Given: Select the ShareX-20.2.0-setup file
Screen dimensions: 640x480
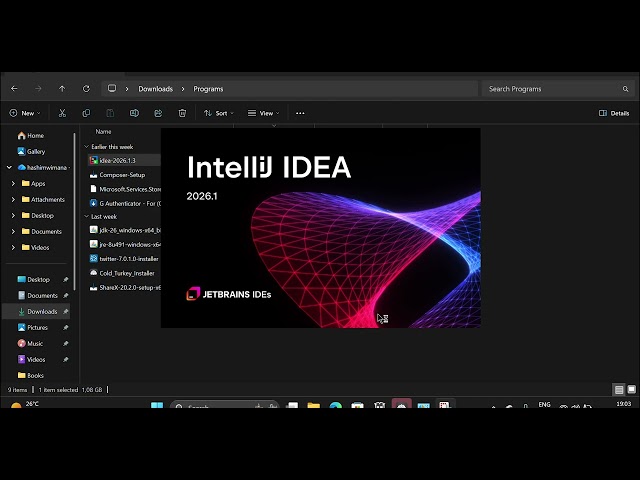Looking at the screenshot, I should [x=124, y=287].
